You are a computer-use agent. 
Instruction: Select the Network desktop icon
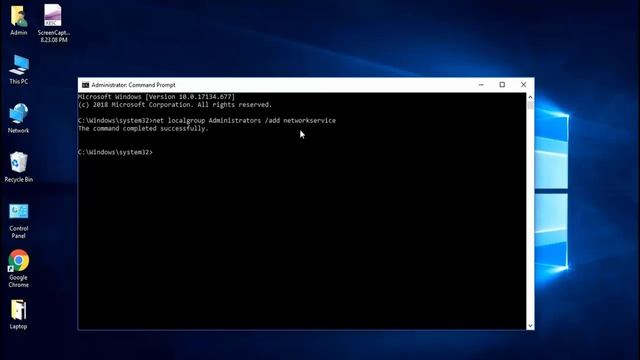pos(19,118)
